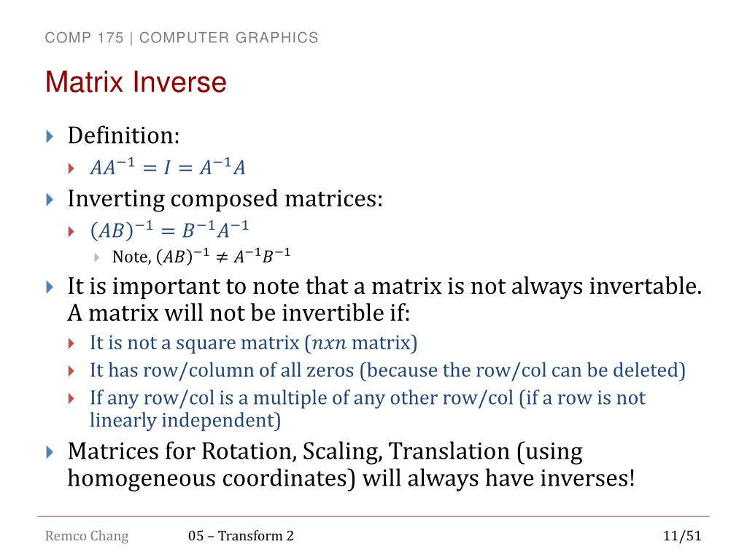This screenshot has width=747, height=560.
Task: Click the Note text (AB)⁻¹ ≠ A⁻¹B⁻¹
Action: coord(201,257)
